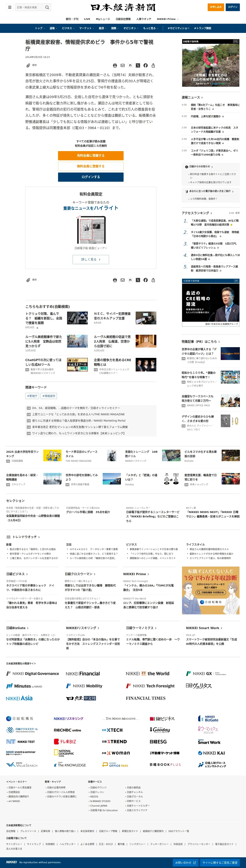Image resolution: width=246 pixels, height=868 pixels.
Task: Click the 有料会員に登録する button
Action: pos(91,156)
